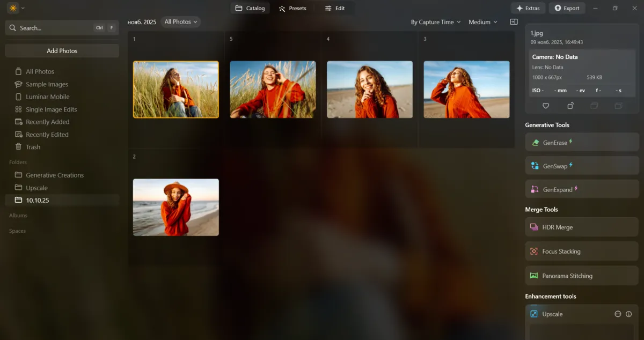Switch to the Edit tab
The height and width of the screenshot is (340, 644).
pos(335,8)
